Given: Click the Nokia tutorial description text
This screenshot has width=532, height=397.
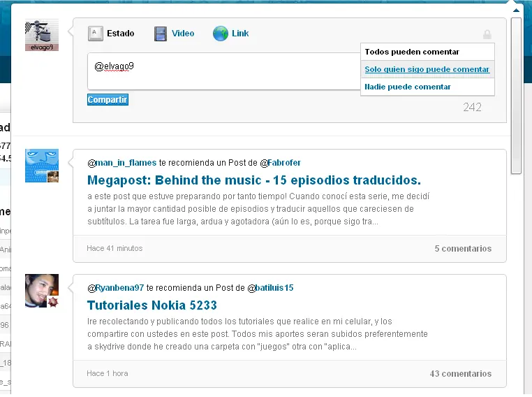Looking at the screenshot, I should point(257,334).
